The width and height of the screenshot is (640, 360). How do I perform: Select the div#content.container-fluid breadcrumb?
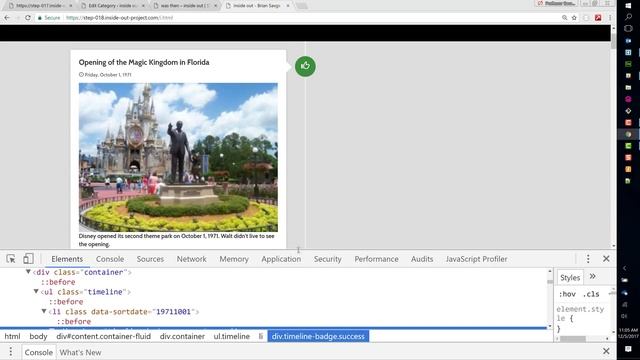pos(104,336)
